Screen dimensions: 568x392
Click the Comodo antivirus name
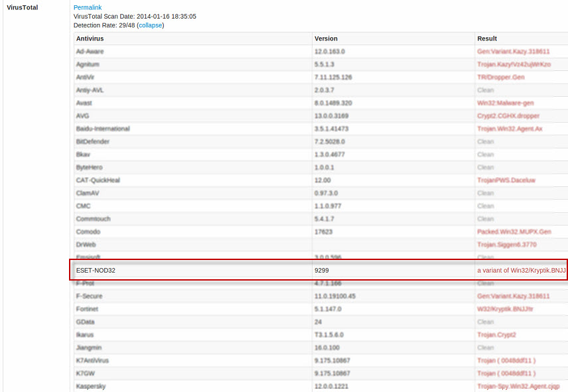(88, 231)
